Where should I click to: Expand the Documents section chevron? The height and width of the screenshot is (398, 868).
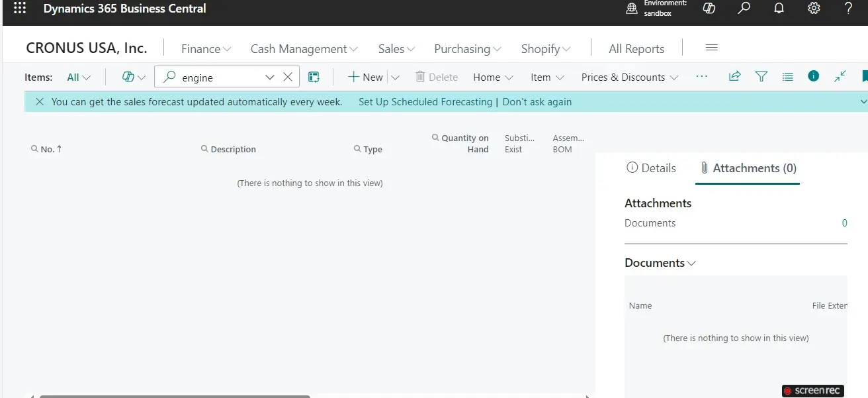[692, 263]
